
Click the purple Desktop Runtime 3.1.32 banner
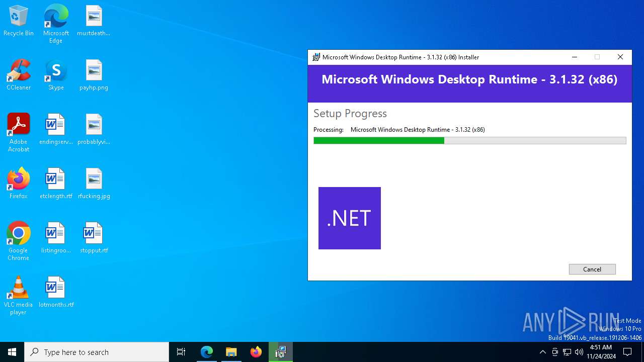(x=470, y=83)
